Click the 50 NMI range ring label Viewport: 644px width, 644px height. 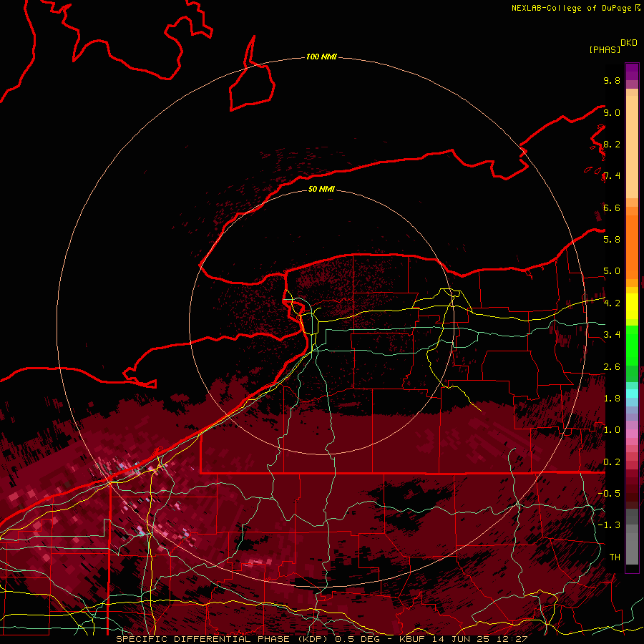(321, 189)
